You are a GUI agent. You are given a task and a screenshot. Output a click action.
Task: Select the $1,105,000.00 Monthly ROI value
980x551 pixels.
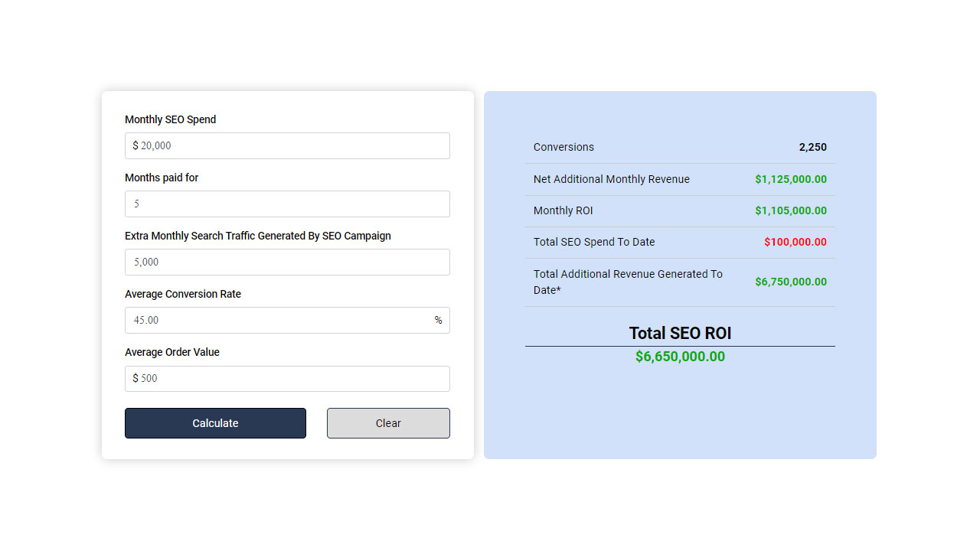[x=791, y=210]
